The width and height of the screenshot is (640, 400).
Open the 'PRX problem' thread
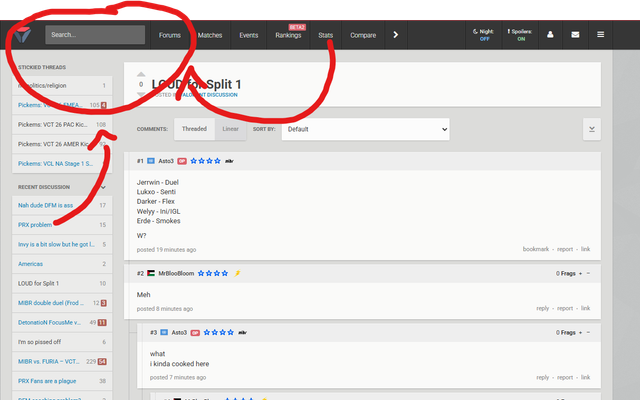pos(62,225)
